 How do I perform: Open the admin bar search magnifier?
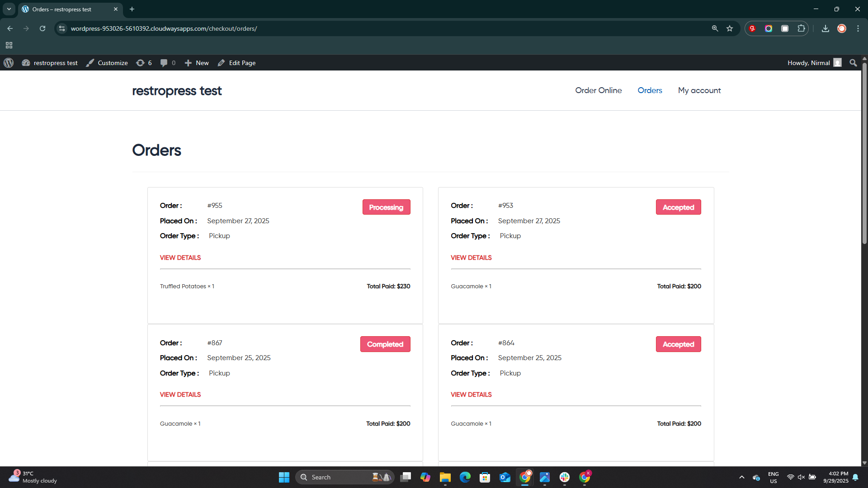click(853, 63)
